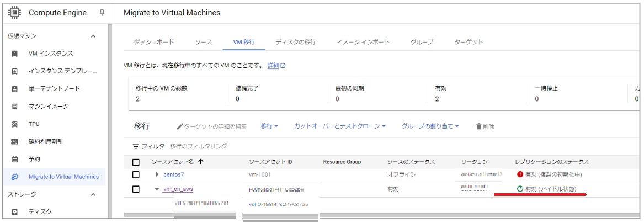Switch to the ターゲット tab
Viewport: 644px width, 223px height.
pyautogui.click(x=469, y=42)
